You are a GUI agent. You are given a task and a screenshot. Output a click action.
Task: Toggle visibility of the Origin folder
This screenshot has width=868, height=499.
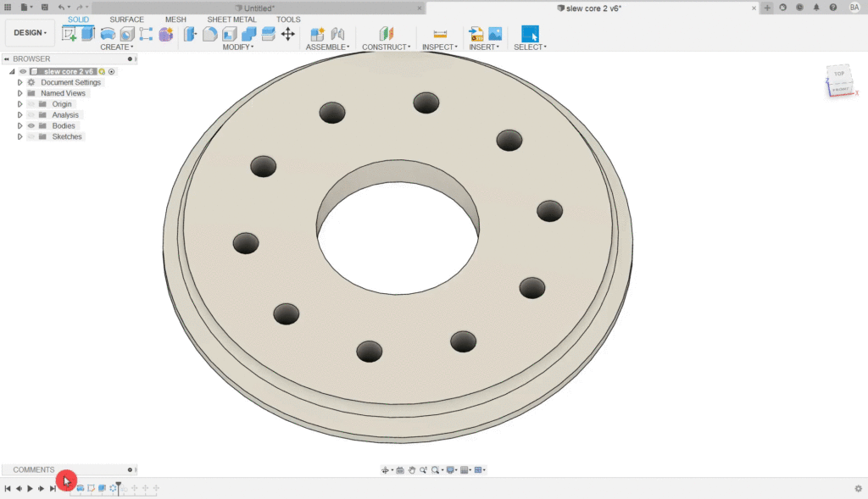(31, 104)
